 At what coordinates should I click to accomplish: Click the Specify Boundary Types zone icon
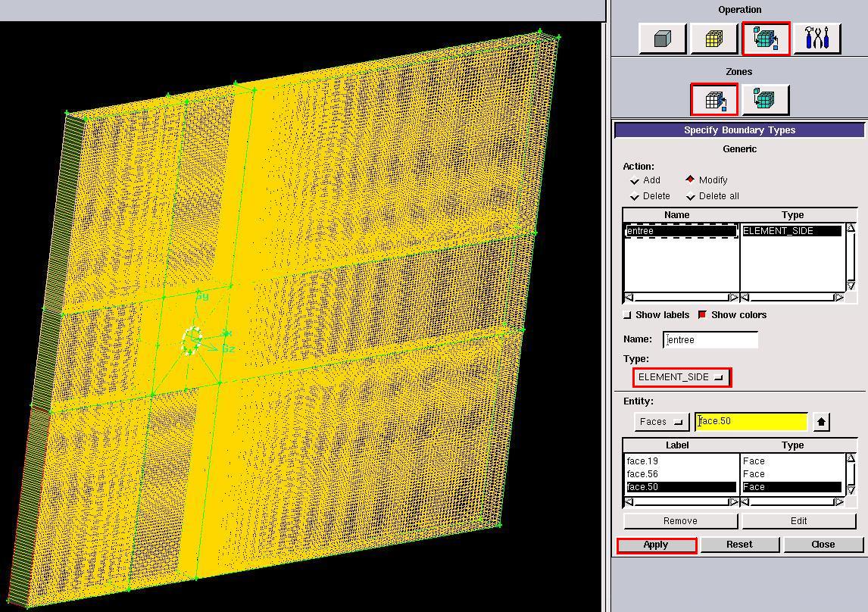713,99
